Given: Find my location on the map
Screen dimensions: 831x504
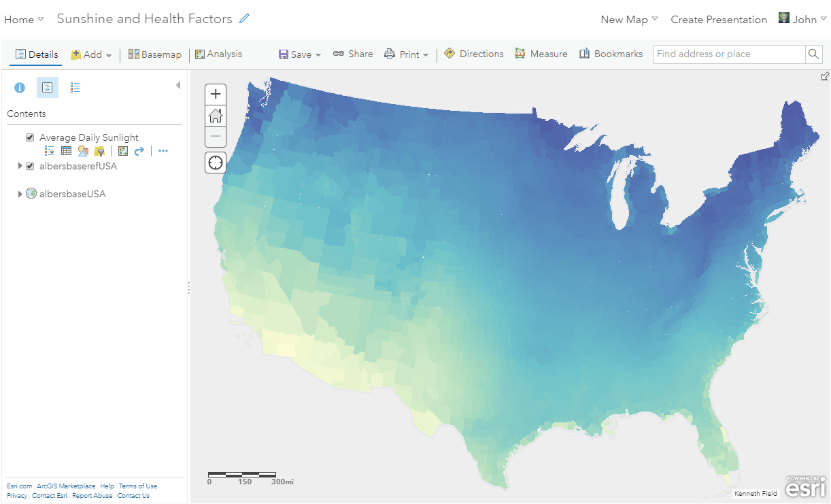Looking at the screenshot, I should click(x=216, y=163).
